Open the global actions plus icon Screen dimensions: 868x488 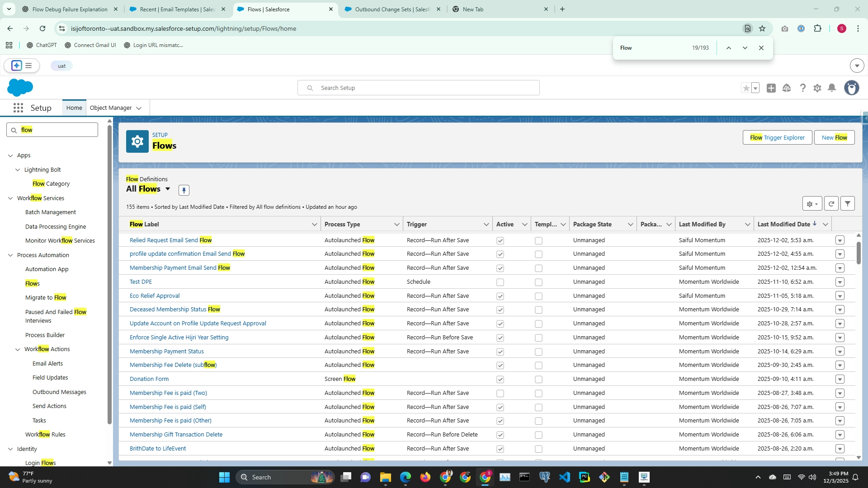coord(771,88)
